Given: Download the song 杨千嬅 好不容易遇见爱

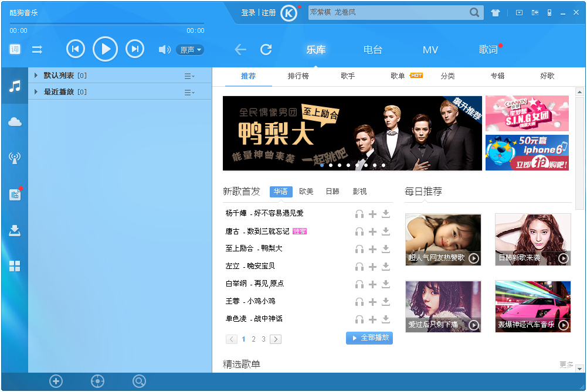Looking at the screenshot, I should [x=386, y=214].
